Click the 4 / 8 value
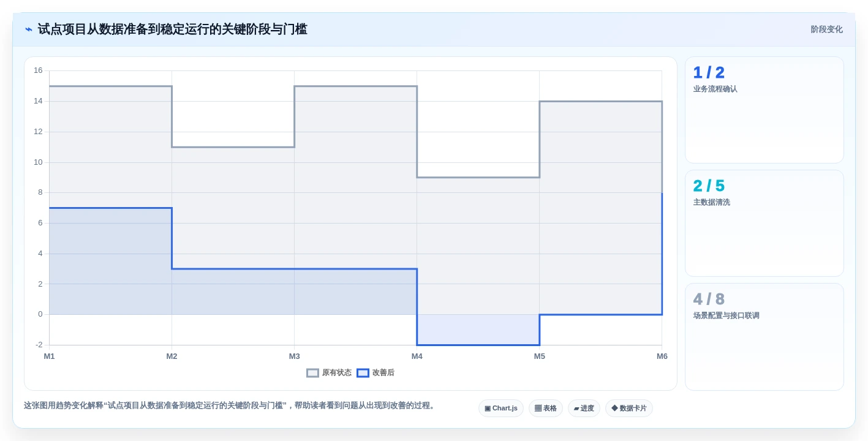Image resolution: width=868 pixels, height=441 pixels. coord(709,300)
